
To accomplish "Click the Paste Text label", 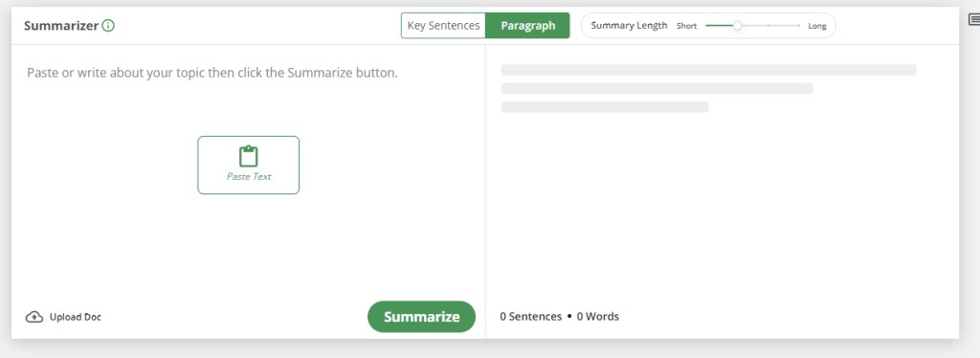I will [249, 177].
